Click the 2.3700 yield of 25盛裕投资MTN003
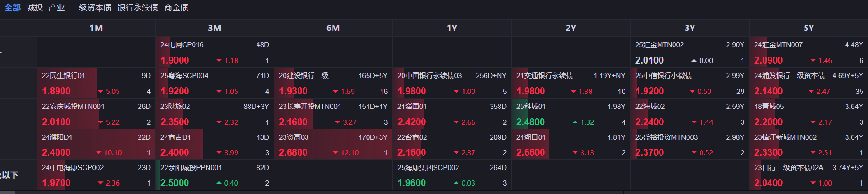 click(649, 153)
